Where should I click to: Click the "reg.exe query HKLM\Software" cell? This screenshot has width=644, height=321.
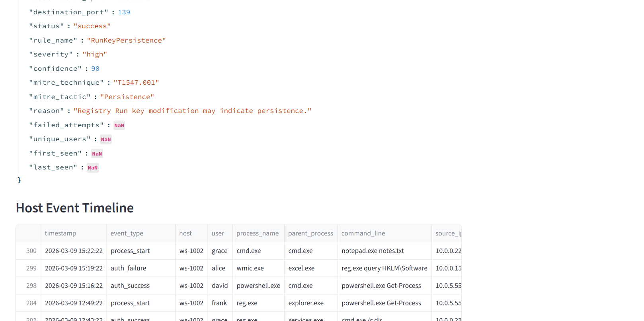[x=384, y=268]
